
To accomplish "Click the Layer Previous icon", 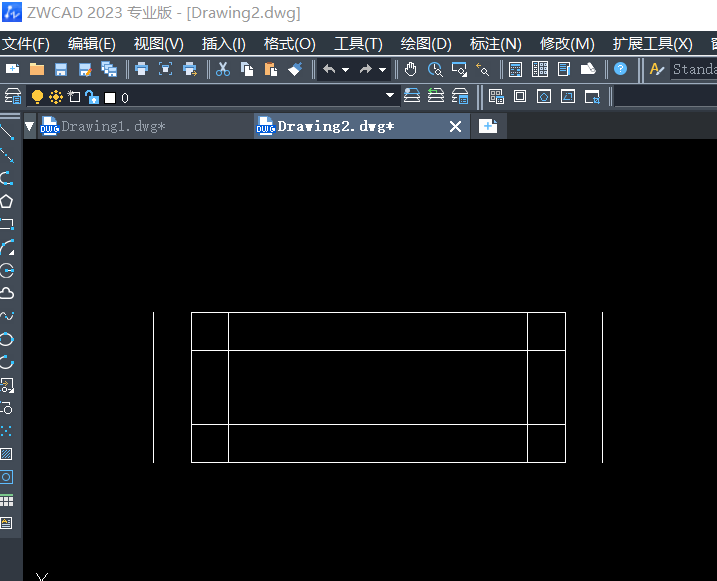I will 436,96.
